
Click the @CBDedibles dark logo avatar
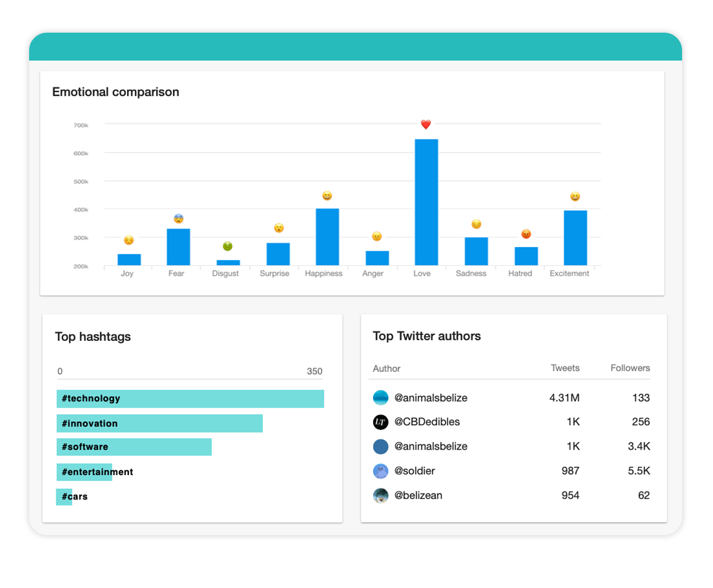(380, 422)
